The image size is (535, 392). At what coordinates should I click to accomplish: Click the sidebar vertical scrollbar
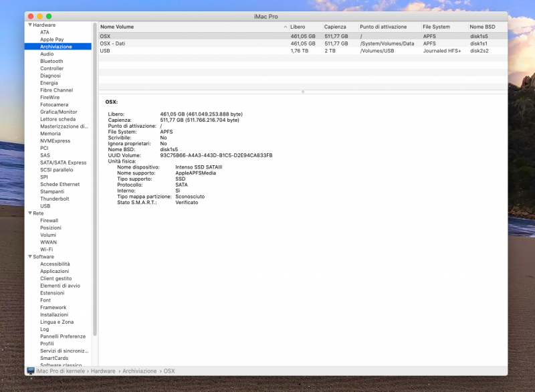click(x=95, y=134)
